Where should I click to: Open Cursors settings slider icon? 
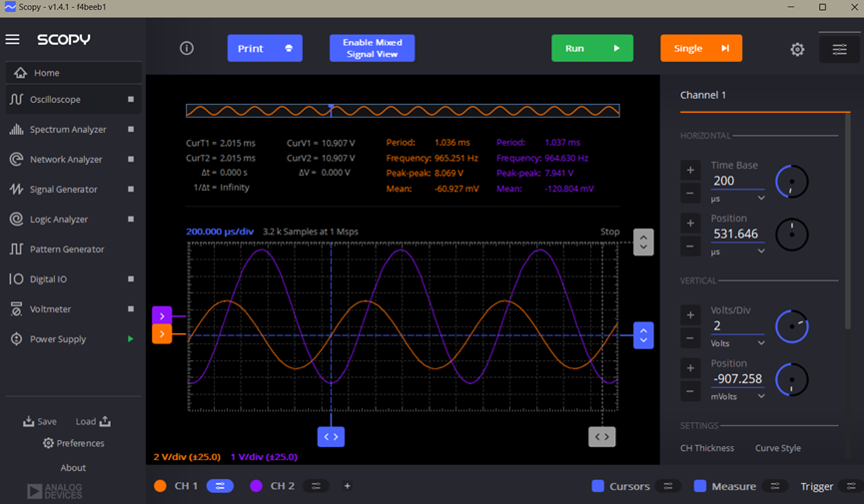tap(668, 486)
